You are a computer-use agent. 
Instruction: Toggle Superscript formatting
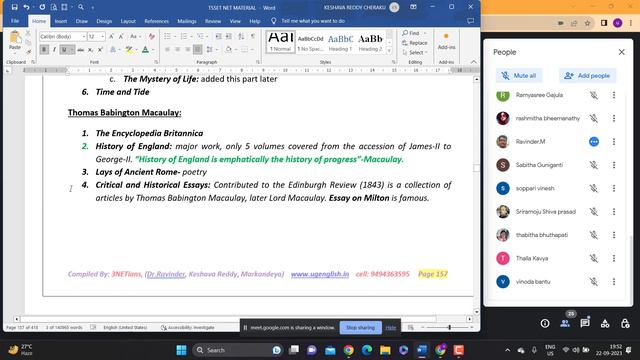[100, 50]
